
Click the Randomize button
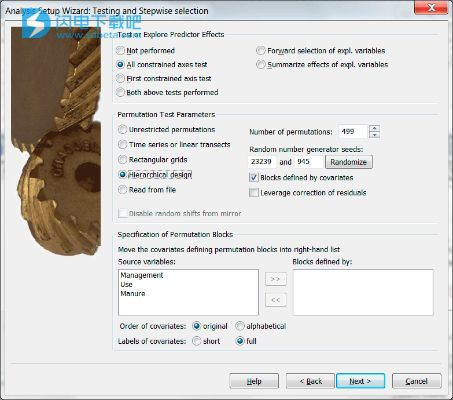tap(349, 162)
